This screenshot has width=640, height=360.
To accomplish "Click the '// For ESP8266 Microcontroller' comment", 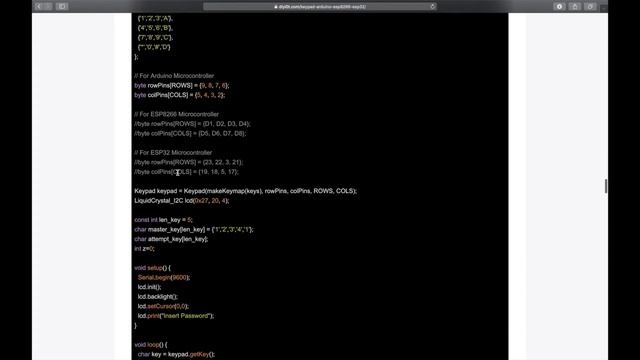I will [x=176, y=114].
